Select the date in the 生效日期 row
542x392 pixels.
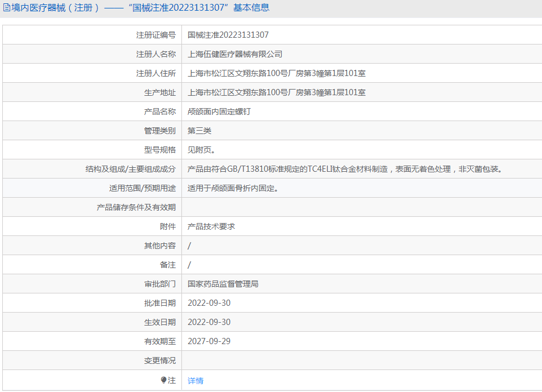pyautogui.click(x=209, y=322)
